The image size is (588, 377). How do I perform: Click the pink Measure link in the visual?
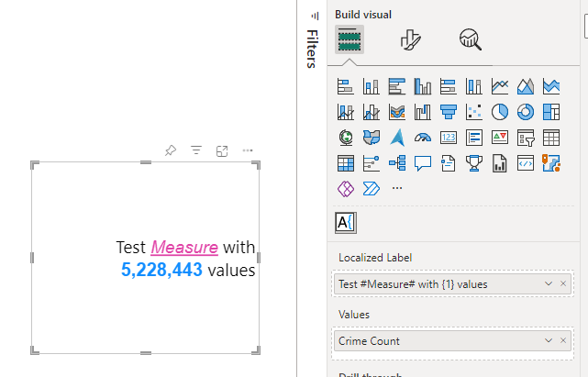[x=184, y=248]
